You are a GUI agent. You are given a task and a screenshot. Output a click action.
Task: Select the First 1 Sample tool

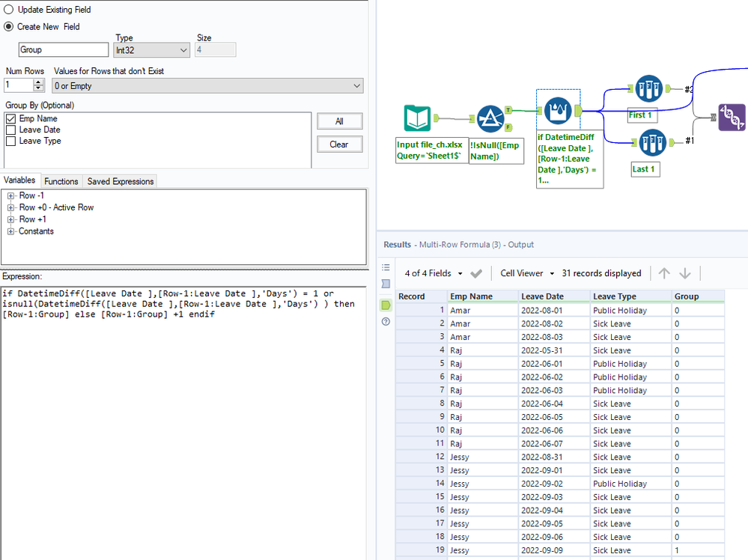[649, 90]
